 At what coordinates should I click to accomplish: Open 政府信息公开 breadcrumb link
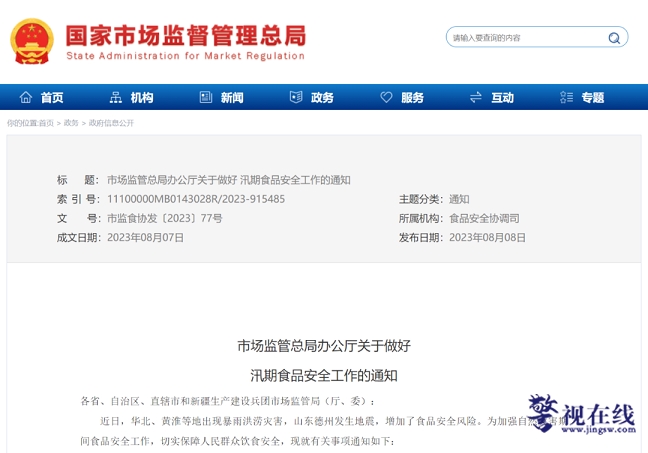tap(111, 123)
